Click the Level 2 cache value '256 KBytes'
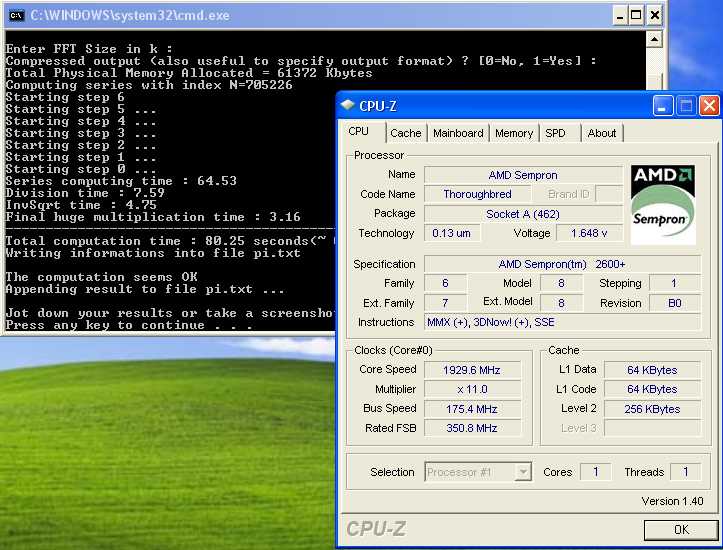The image size is (723, 550). 652,409
